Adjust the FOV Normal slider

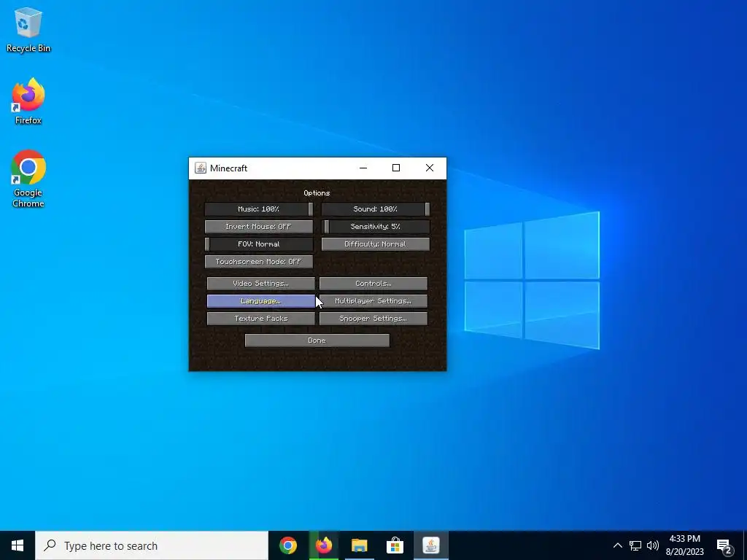[x=259, y=244]
